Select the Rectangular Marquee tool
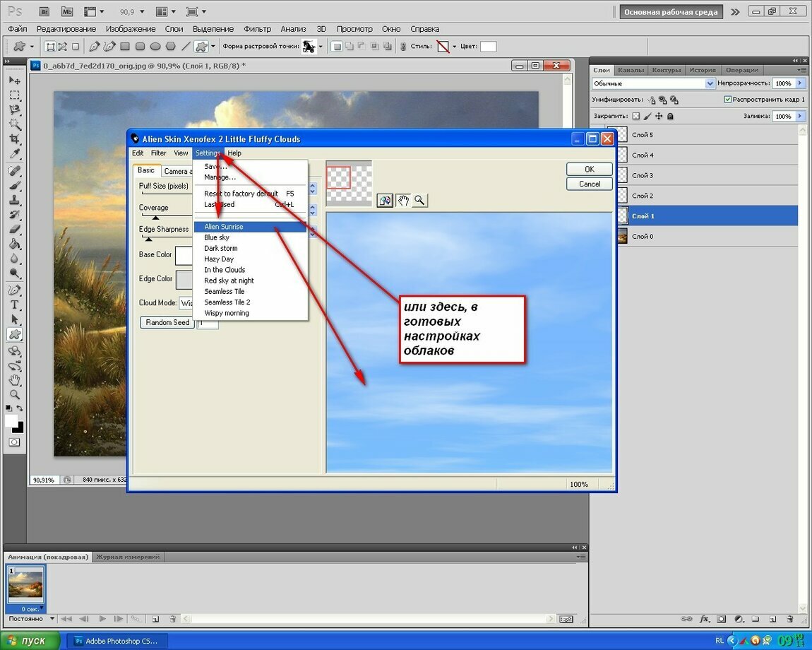Viewport: 812px width, 650px height. click(x=15, y=95)
